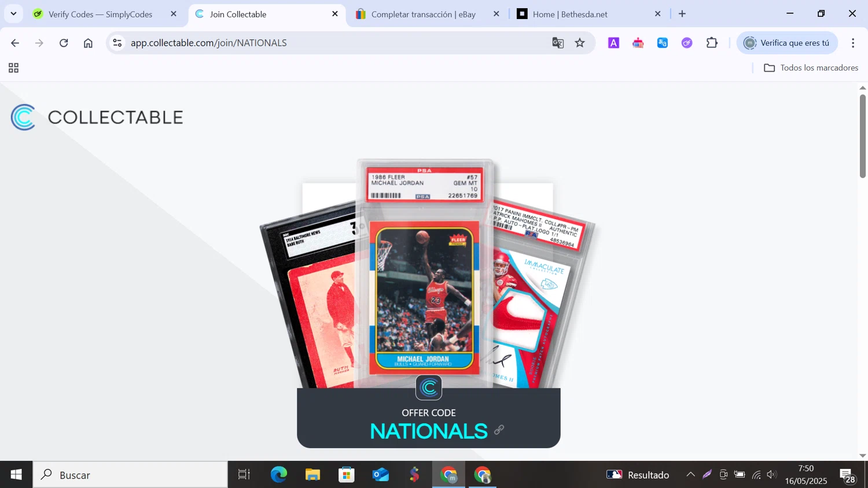
Task: Click the Meet Now camera tray icon
Action: (x=723, y=475)
